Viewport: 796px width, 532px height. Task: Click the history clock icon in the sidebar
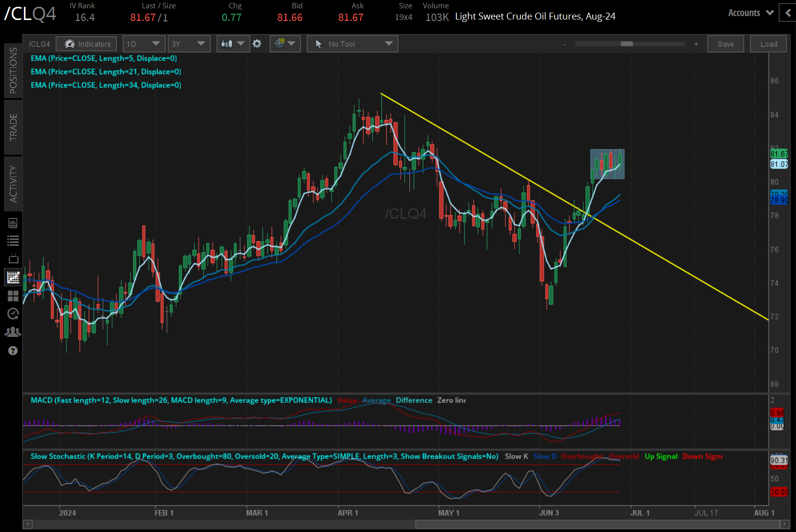(13, 314)
